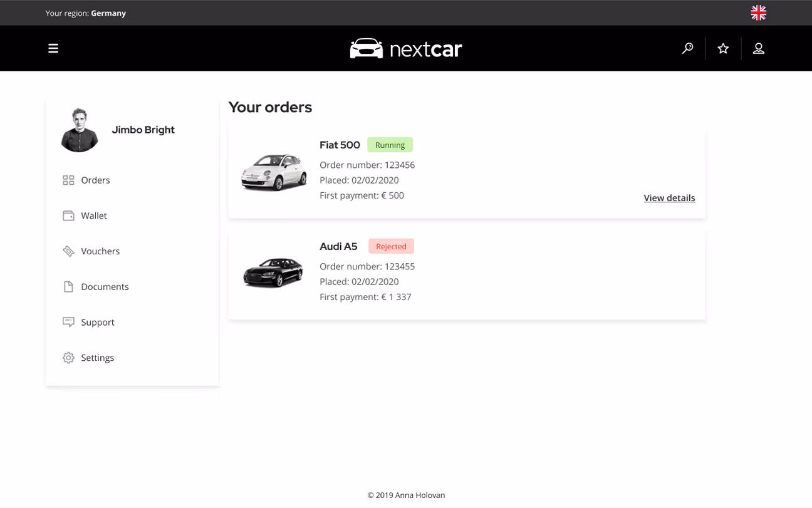This screenshot has height=508, width=812.
Task: Click the black Audi A5 car image
Action: [273, 272]
